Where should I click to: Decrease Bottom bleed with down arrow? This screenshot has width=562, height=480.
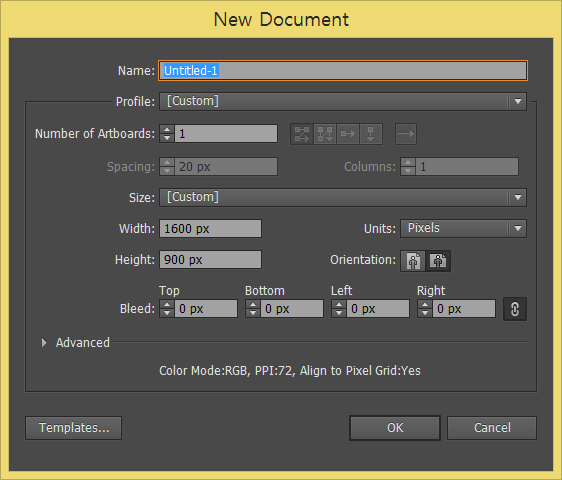253,313
